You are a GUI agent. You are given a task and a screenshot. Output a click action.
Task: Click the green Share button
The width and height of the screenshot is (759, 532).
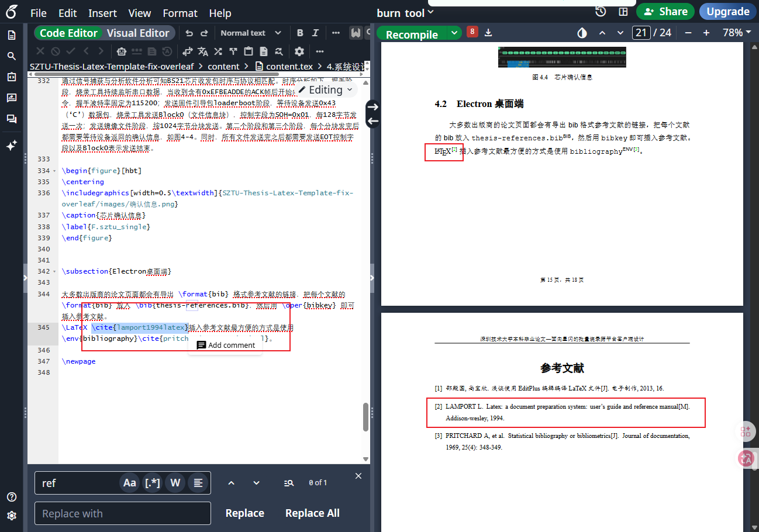(665, 12)
